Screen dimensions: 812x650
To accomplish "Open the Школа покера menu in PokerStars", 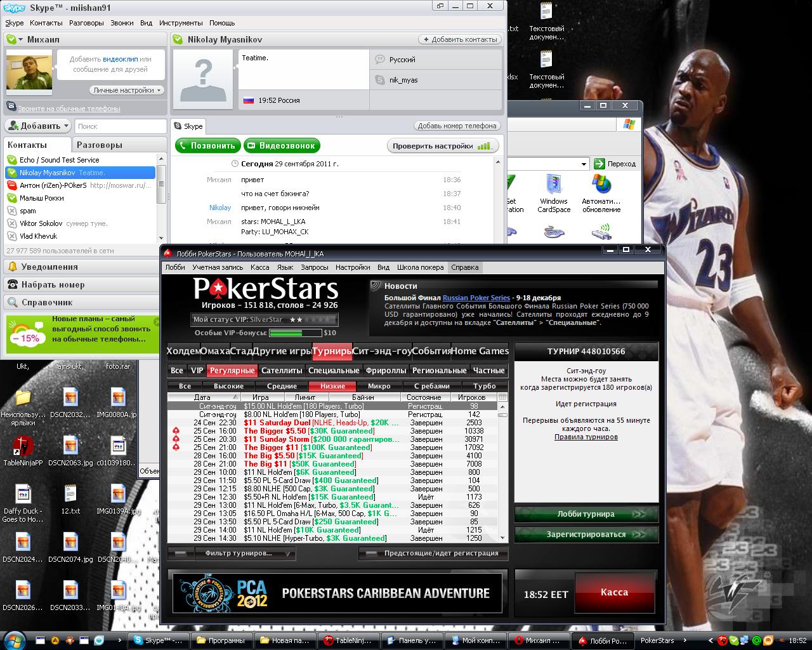I will [x=420, y=267].
